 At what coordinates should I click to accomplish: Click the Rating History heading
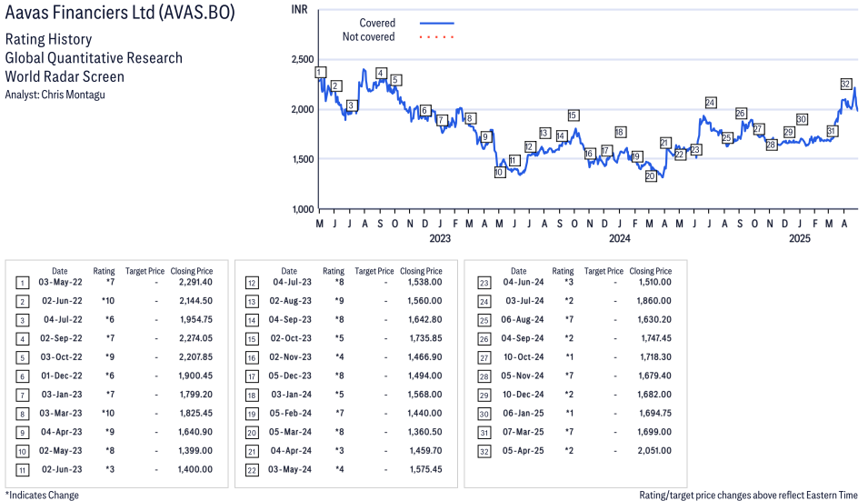(49, 39)
